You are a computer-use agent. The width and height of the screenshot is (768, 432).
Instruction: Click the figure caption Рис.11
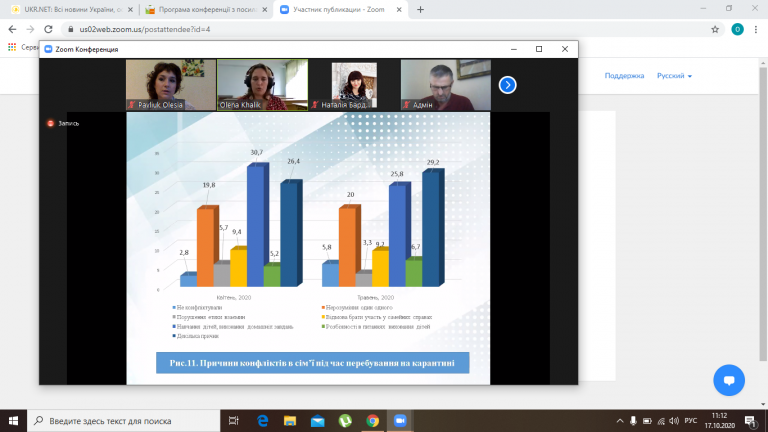pos(312,363)
